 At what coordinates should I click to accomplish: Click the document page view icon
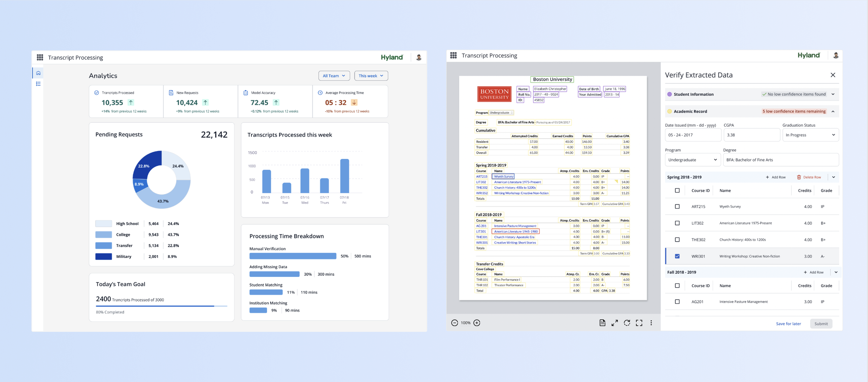point(602,323)
